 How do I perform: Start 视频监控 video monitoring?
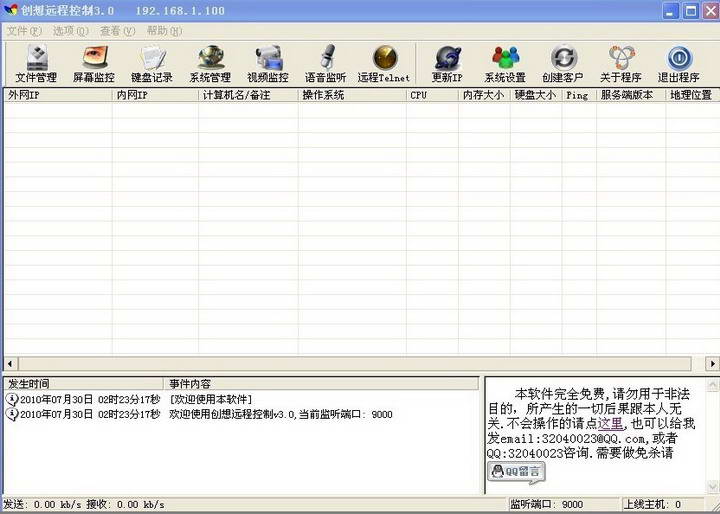click(x=268, y=63)
